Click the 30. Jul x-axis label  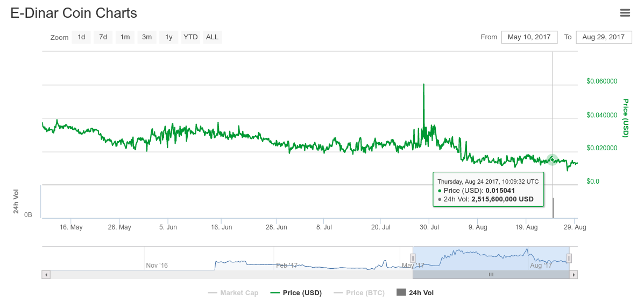point(429,227)
